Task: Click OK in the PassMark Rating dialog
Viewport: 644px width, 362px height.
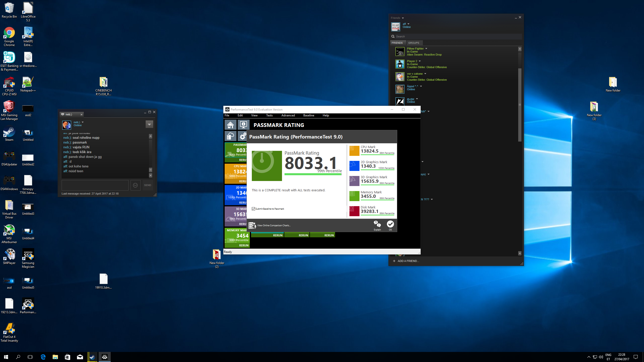Action: coord(390,225)
